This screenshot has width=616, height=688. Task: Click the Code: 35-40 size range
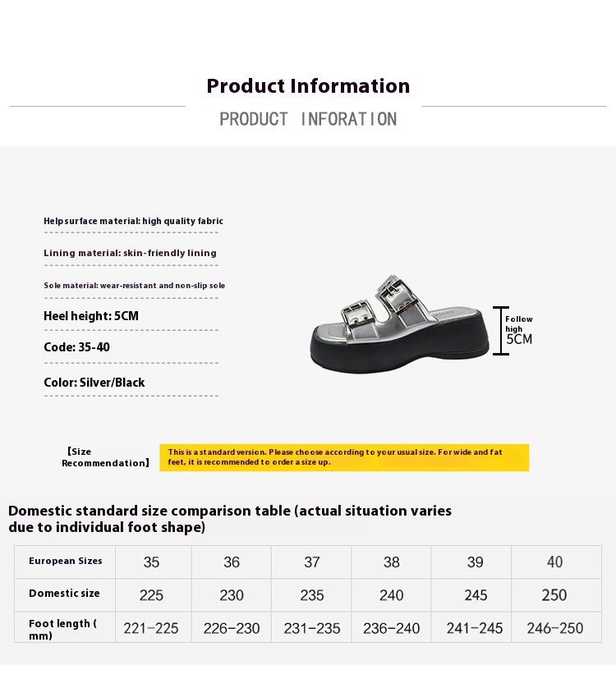(x=76, y=347)
